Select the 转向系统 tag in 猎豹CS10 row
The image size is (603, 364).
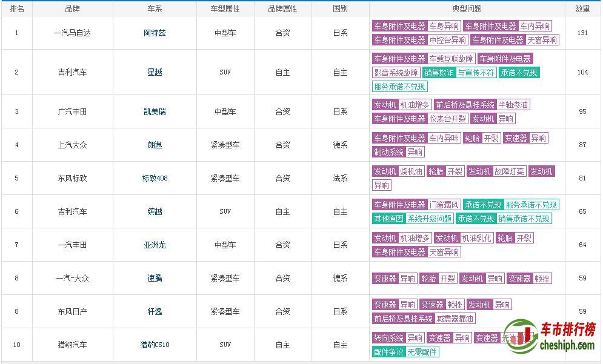pyautogui.click(x=389, y=338)
